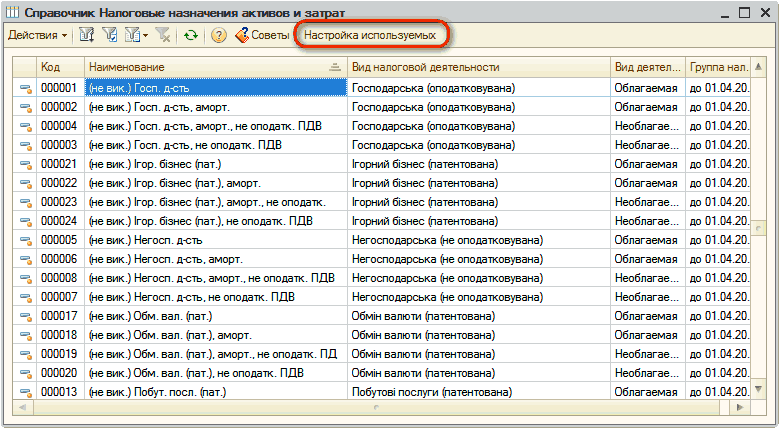Click the disable filter icon

pos(162,36)
